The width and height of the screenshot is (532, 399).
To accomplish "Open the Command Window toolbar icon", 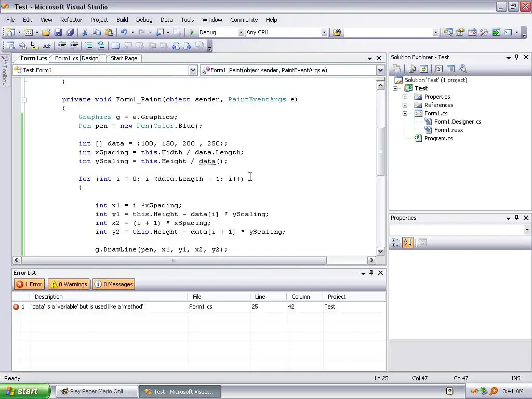I will (508, 32).
